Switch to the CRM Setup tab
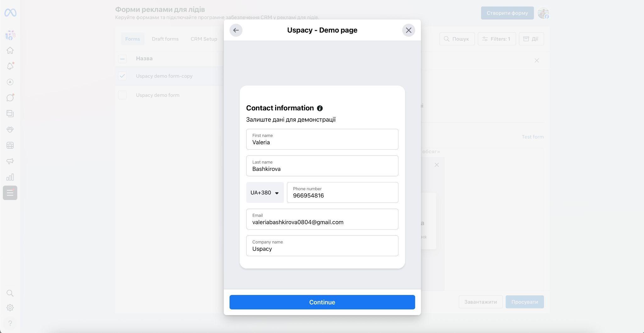644x333 pixels. click(x=204, y=39)
